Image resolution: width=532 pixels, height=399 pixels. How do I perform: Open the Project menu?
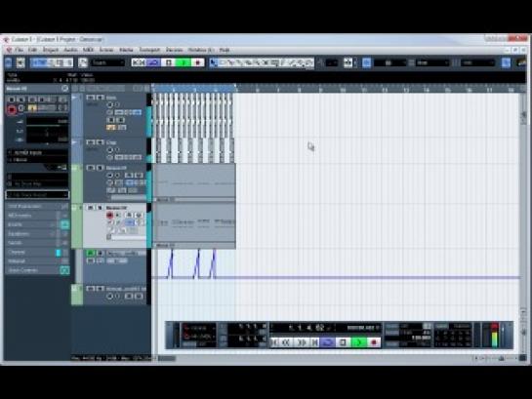[x=51, y=50]
